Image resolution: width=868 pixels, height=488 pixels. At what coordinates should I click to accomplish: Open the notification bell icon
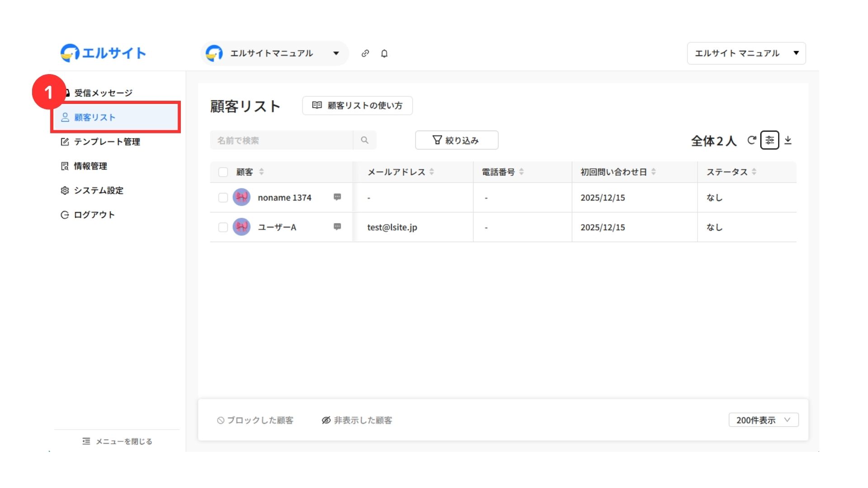pos(384,53)
